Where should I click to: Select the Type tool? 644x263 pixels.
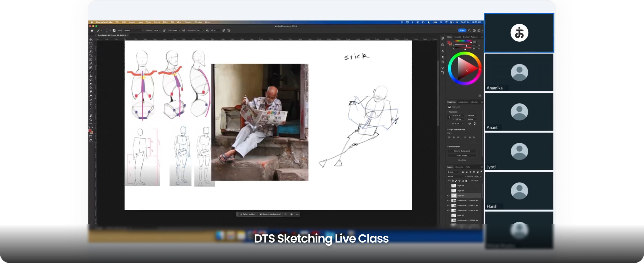(91, 103)
